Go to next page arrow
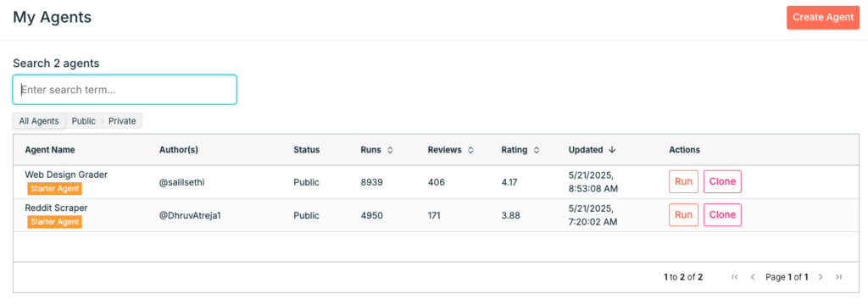This screenshot has height=305, width=868. pos(821,277)
